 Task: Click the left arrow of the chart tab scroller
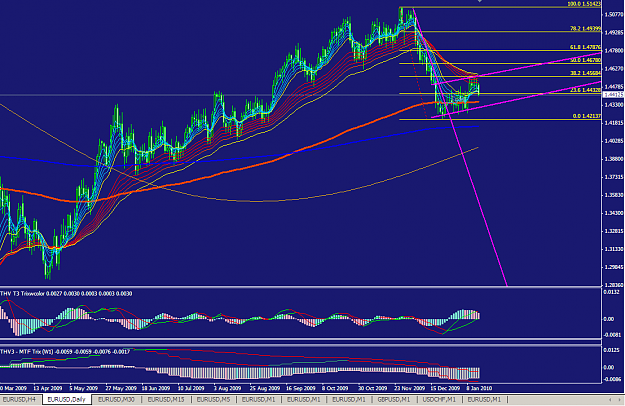610,400
